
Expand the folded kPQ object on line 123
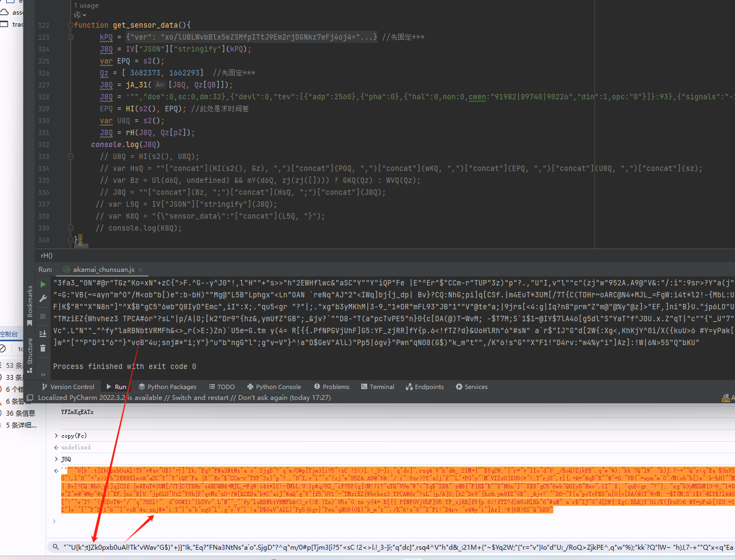tap(71, 37)
